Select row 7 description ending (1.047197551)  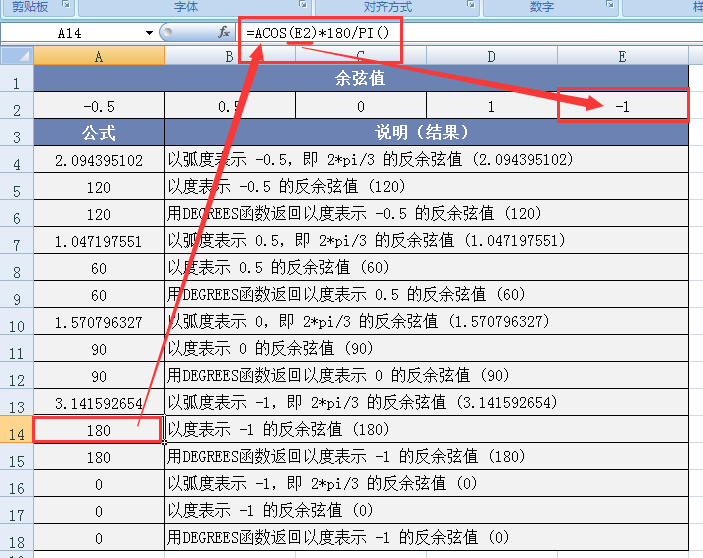[426, 241]
